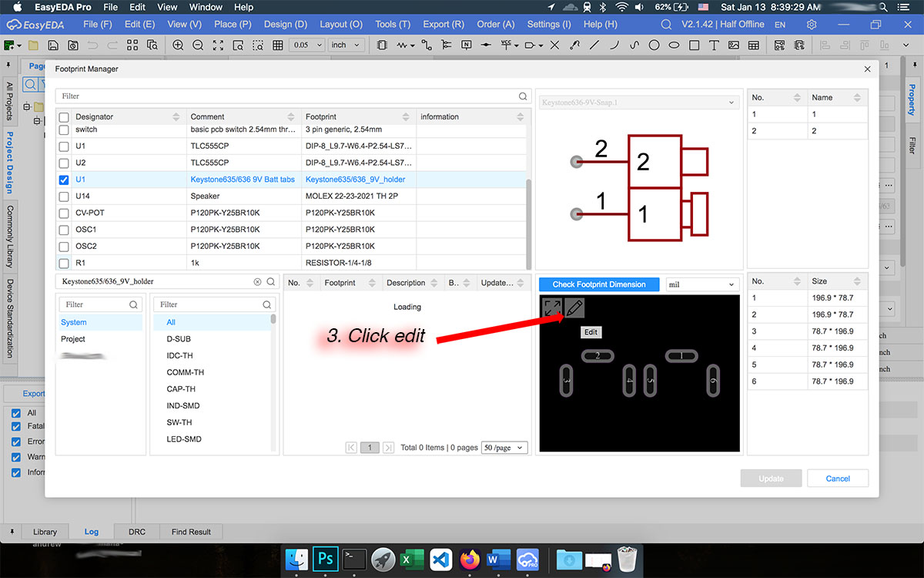Check the U14 Speaker row checkbox
This screenshot has height=578, width=924.
click(64, 197)
